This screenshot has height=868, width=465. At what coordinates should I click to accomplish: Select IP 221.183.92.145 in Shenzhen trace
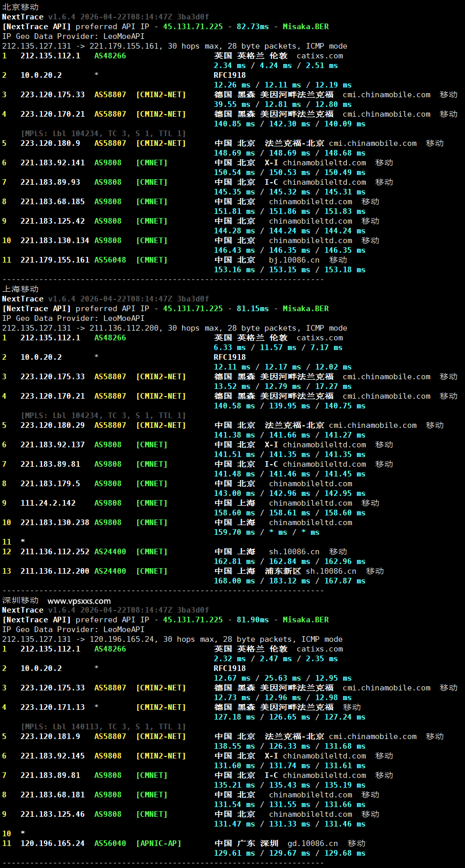53,756
